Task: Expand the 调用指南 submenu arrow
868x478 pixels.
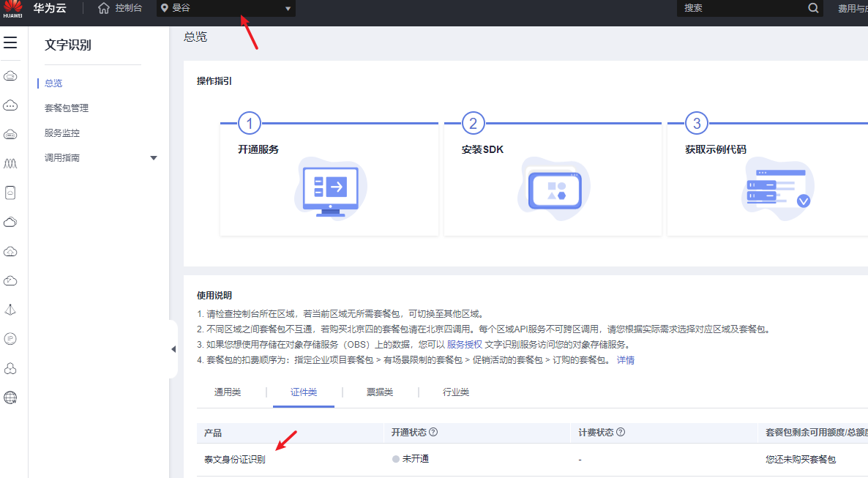Action: [x=154, y=158]
